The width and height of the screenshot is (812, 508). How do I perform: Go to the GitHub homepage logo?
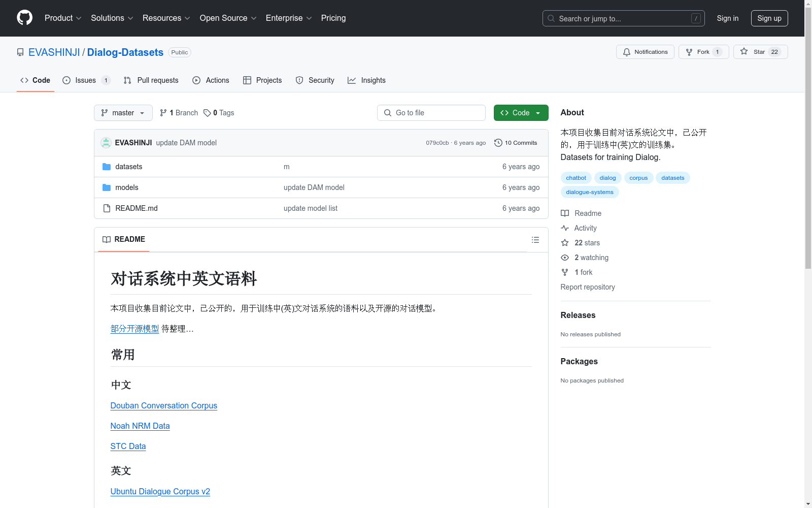coord(24,18)
